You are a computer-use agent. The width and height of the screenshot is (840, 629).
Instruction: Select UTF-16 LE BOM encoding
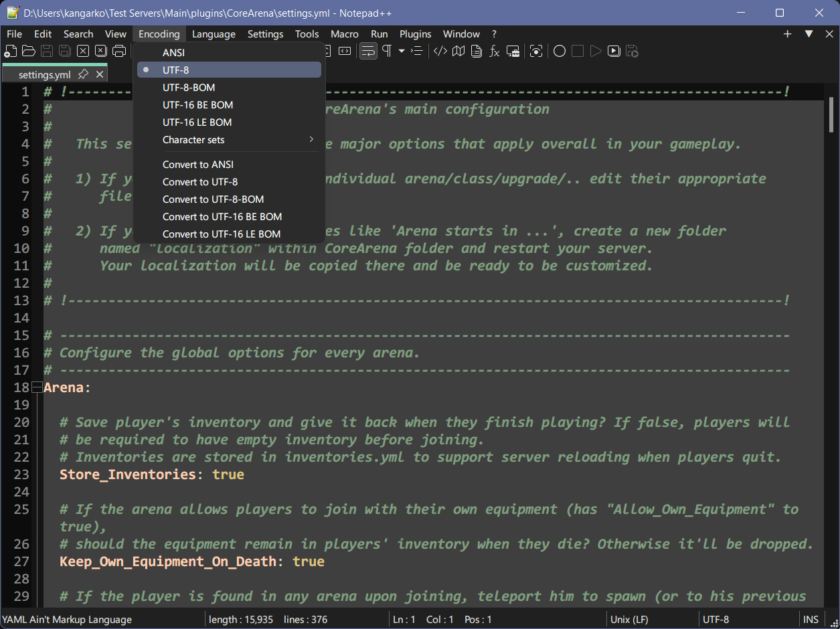click(229, 122)
